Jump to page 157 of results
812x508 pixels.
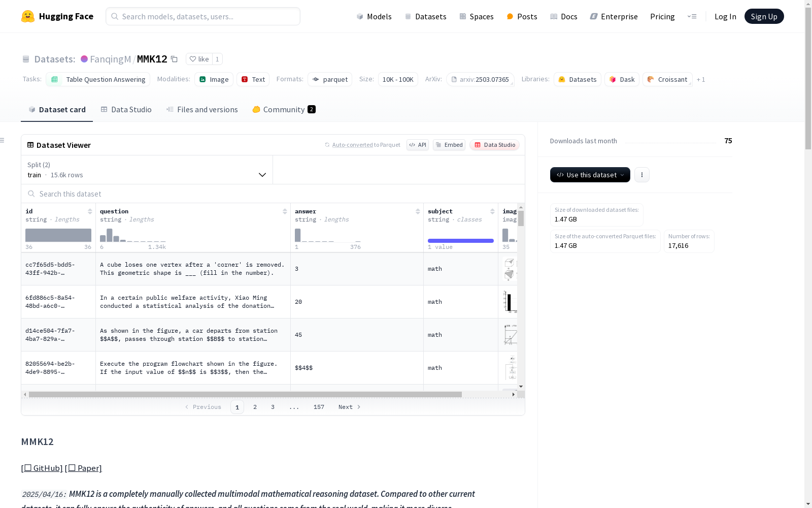tap(319, 407)
